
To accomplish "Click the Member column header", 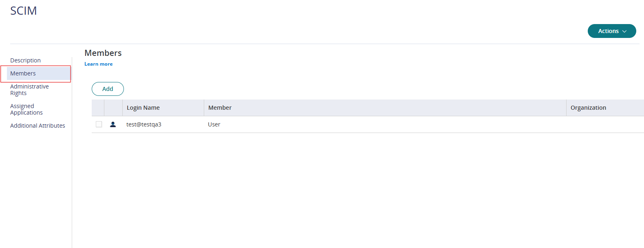I will [x=220, y=108].
